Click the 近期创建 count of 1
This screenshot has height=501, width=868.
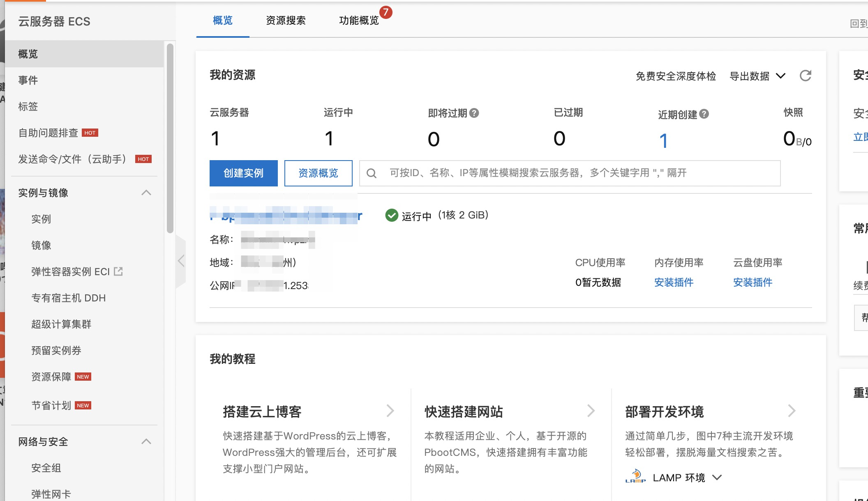[x=663, y=141]
